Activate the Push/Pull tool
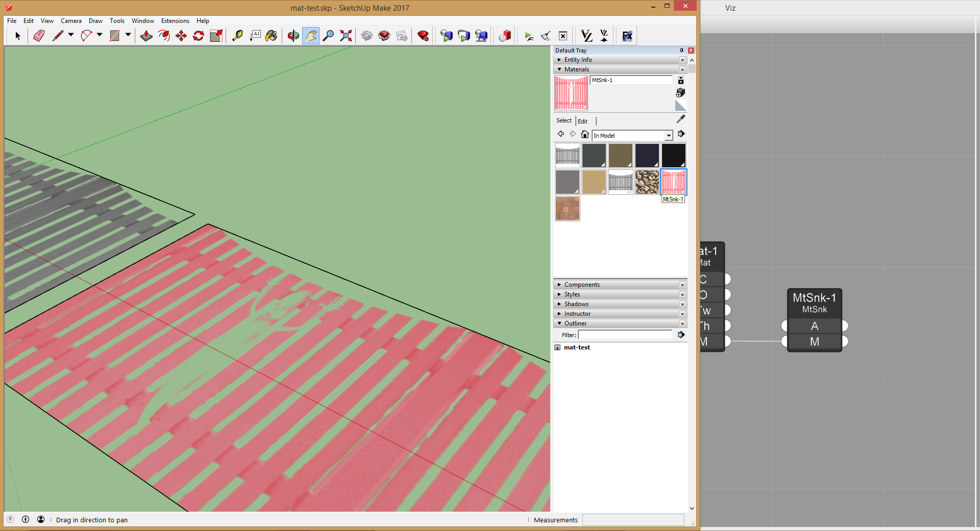The image size is (980, 531). click(146, 36)
